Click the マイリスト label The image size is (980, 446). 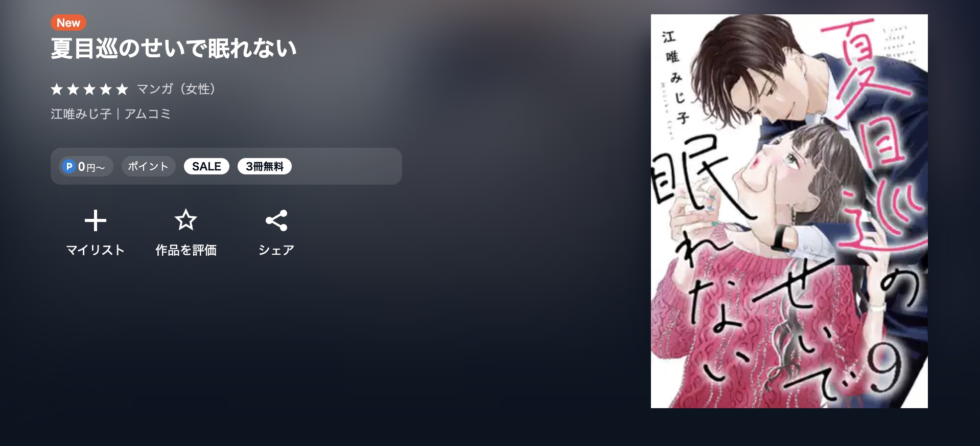96,250
